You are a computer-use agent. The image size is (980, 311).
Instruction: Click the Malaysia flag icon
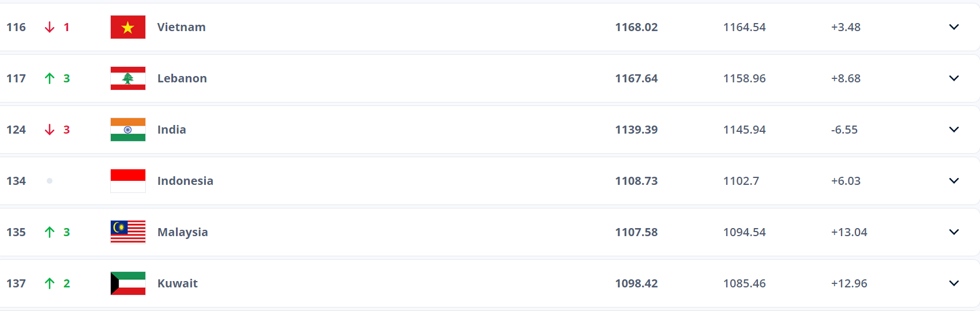coord(128,232)
